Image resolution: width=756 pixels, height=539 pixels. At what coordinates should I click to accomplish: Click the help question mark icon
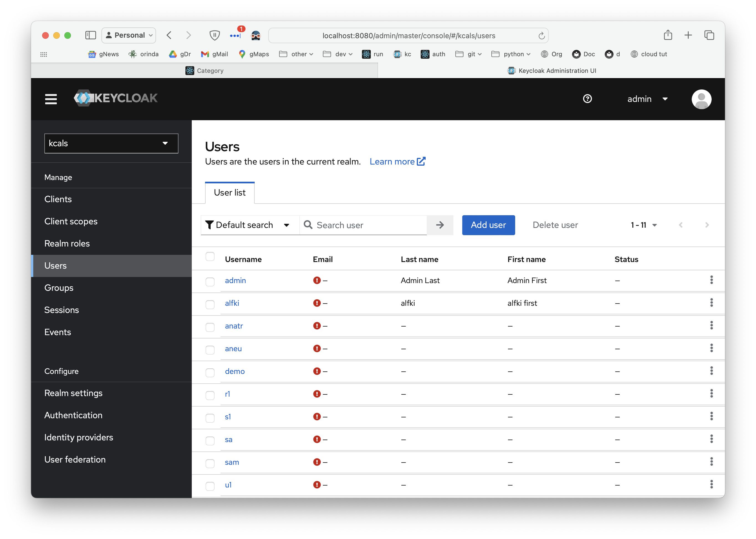587,99
